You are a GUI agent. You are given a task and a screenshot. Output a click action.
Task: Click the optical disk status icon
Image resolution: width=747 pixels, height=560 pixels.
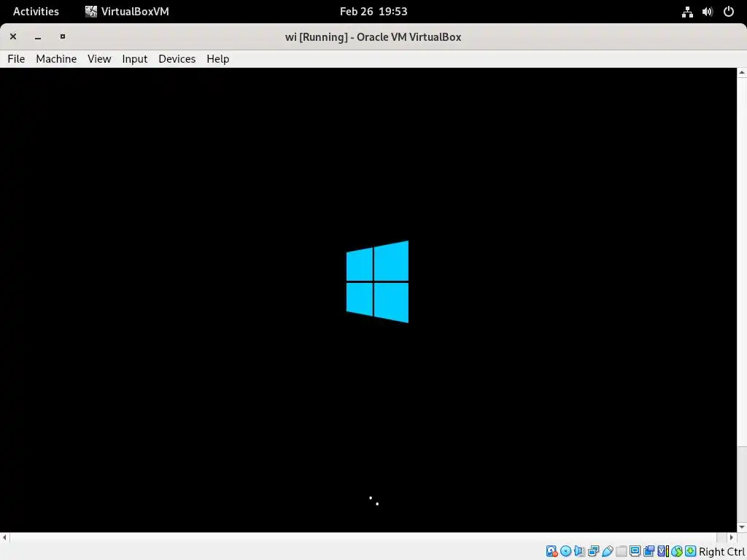coord(565,551)
